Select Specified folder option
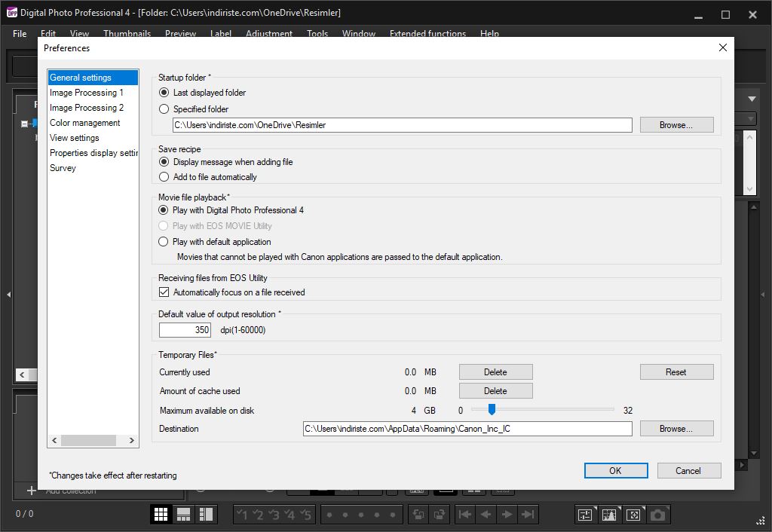Viewport: 772px width, 532px height. tap(164, 109)
